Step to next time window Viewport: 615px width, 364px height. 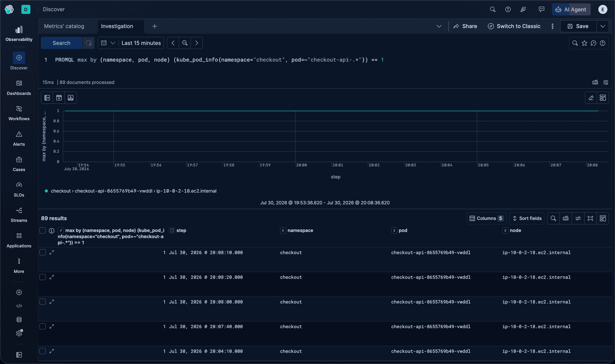(x=197, y=43)
